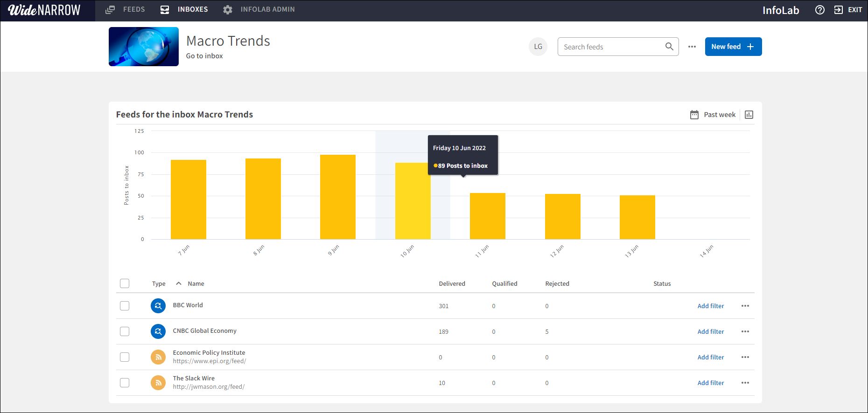This screenshot has height=413, width=868.
Task: Open the InfoLab Admin tab
Action: coord(259,9)
